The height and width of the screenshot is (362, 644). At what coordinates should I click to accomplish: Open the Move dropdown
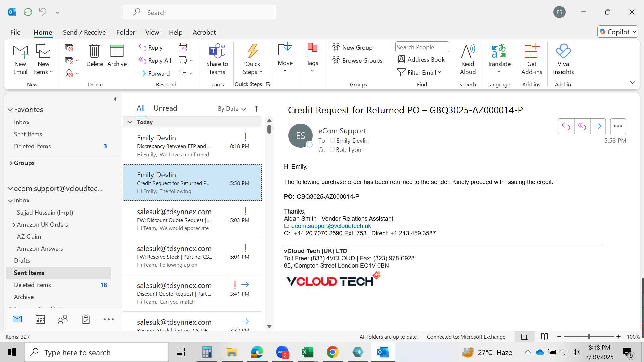click(x=285, y=59)
